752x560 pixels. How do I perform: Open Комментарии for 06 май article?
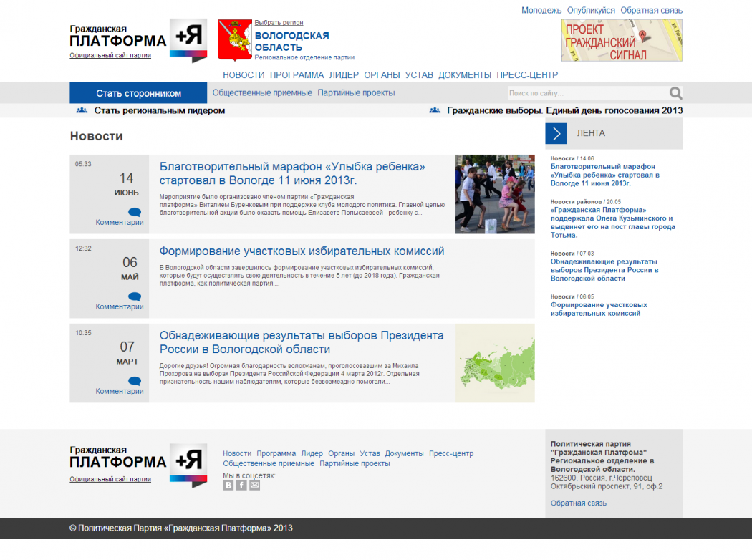[x=120, y=306]
